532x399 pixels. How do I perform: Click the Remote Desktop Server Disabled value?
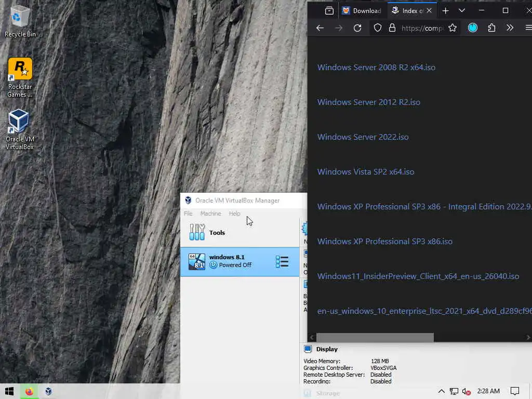[381, 375]
